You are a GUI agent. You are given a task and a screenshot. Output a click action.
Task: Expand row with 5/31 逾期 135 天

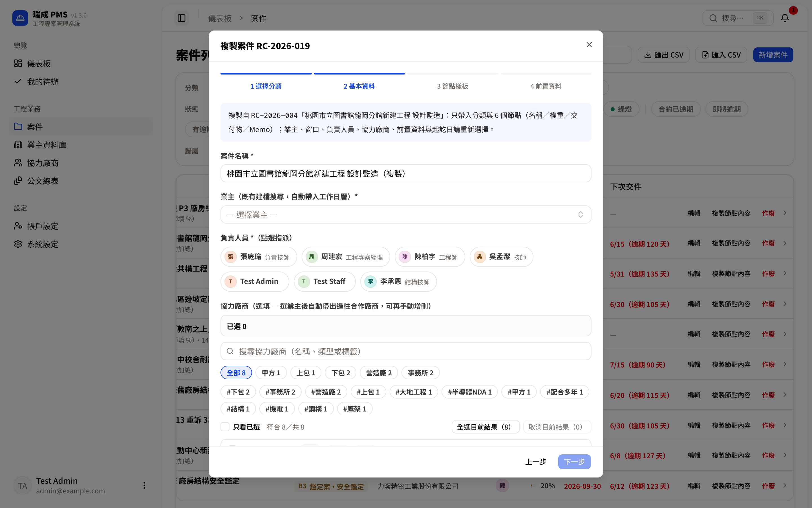pyautogui.click(x=785, y=273)
